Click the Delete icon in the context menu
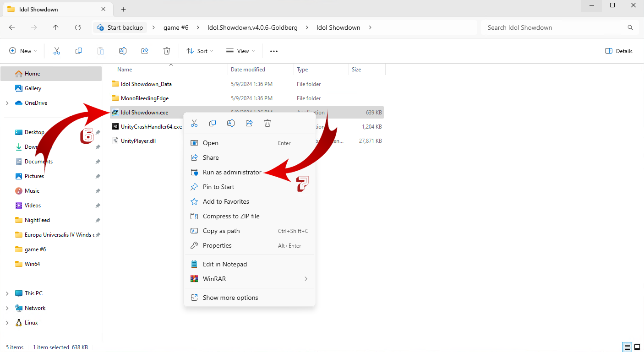644x352 pixels. point(267,123)
